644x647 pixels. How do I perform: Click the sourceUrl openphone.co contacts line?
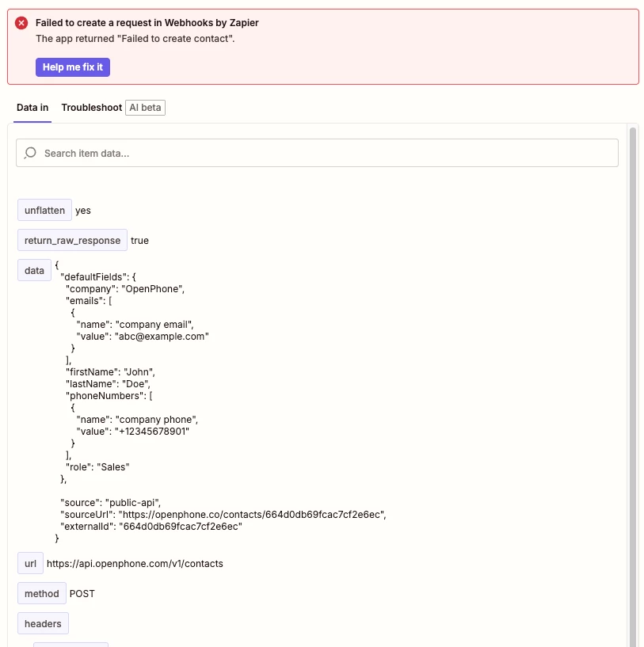click(x=223, y=515)
